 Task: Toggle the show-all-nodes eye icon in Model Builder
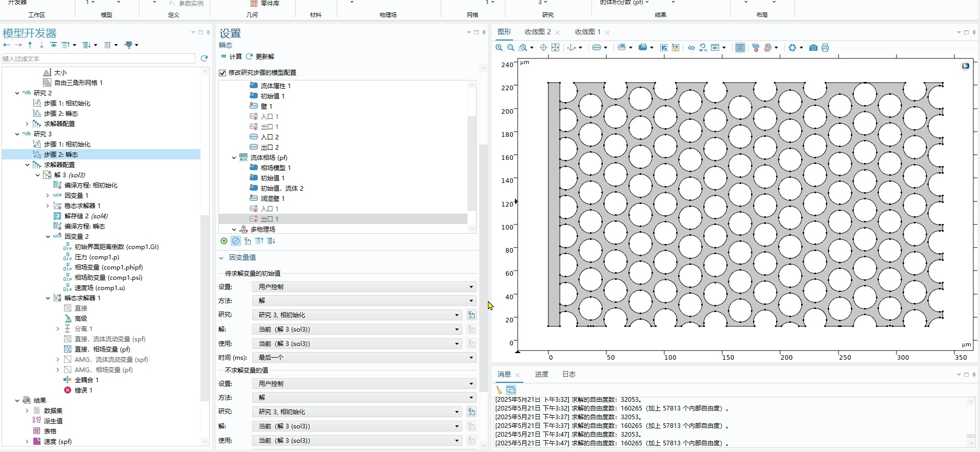(x=53, y=45)
